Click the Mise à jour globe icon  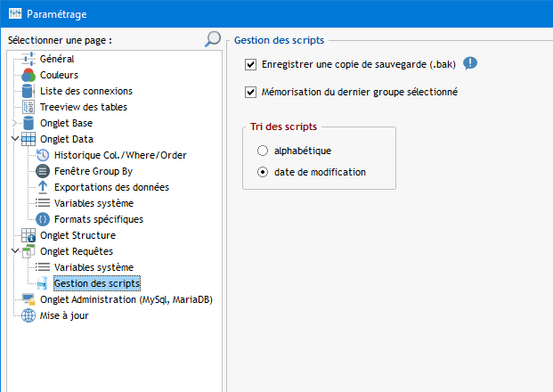tap(28, 315)
